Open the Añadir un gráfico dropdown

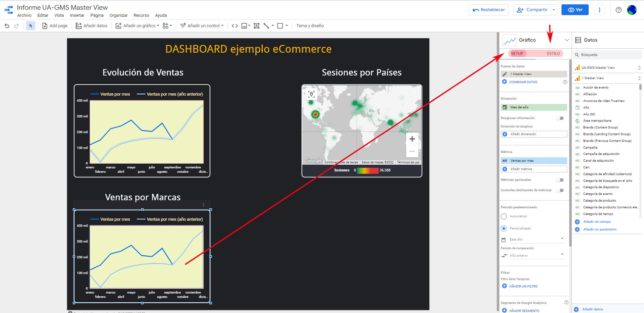pyautogui.click(x=137, y=26)
